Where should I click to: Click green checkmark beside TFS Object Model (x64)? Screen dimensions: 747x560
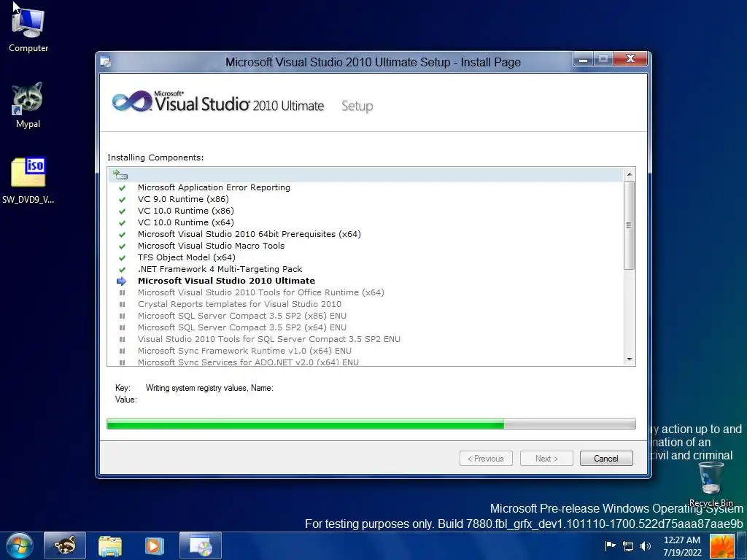[122, 257]
